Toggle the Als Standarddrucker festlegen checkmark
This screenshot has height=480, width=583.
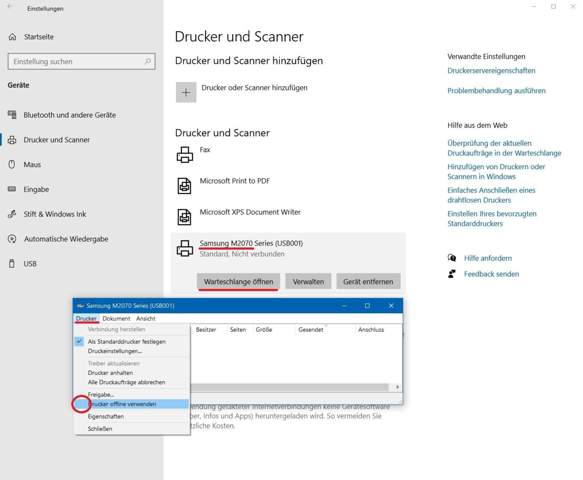(79, 341)
